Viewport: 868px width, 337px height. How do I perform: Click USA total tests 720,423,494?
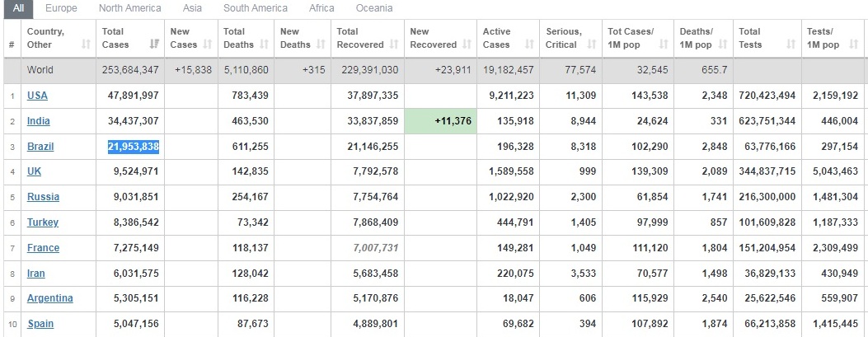click(767, 96)
